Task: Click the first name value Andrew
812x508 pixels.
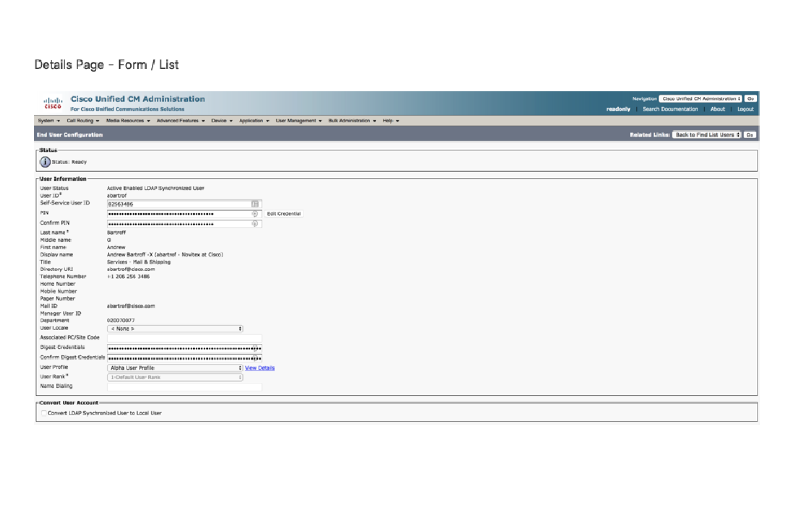Action: (116, 247)
